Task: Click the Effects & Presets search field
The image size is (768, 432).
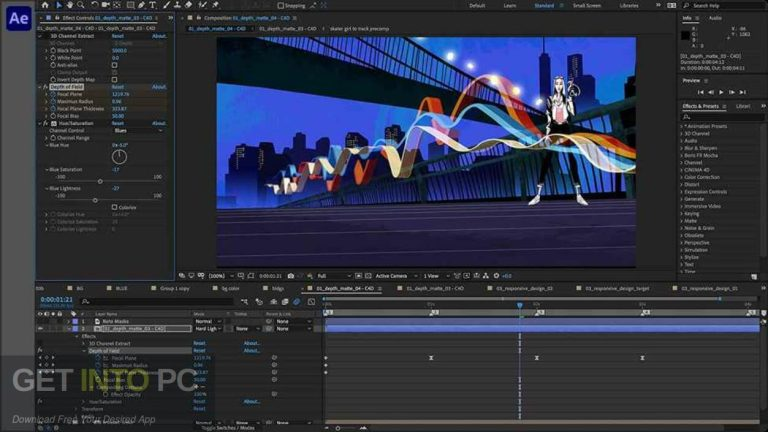Action: click(x=722, y=117)
